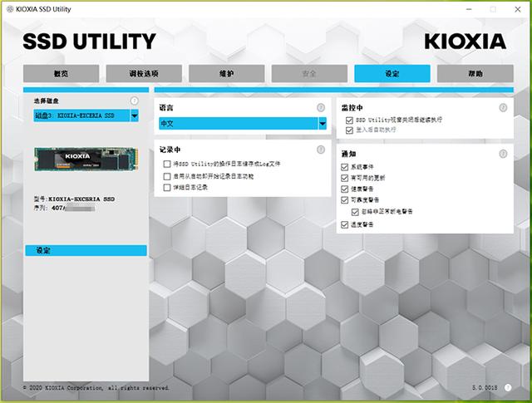Uncheck 健康警告 notification
The width and height of the screenshot is (532, 403).
[x=344, y=189]
